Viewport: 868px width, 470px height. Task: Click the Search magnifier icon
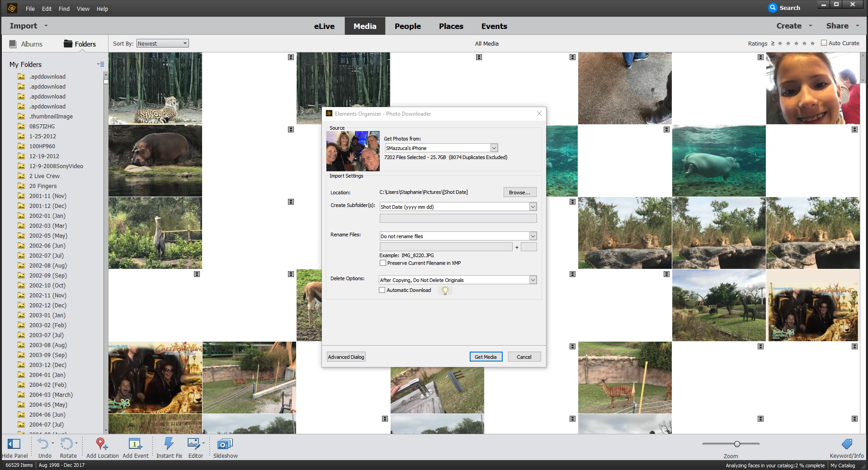pyautogui.click(x=773, y=8)
